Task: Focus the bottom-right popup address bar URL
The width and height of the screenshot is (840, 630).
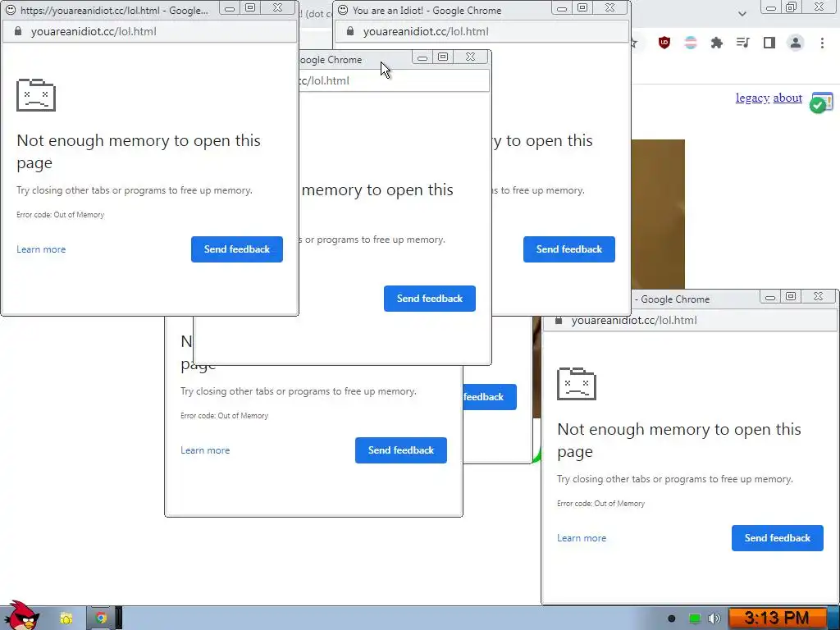Action: coord(634,321)
